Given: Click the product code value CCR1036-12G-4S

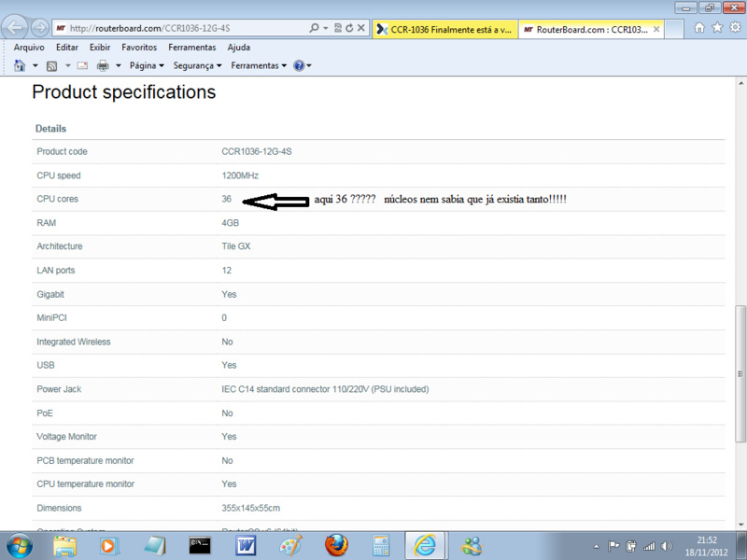Looking at the screenshot, I should point(256,151).
